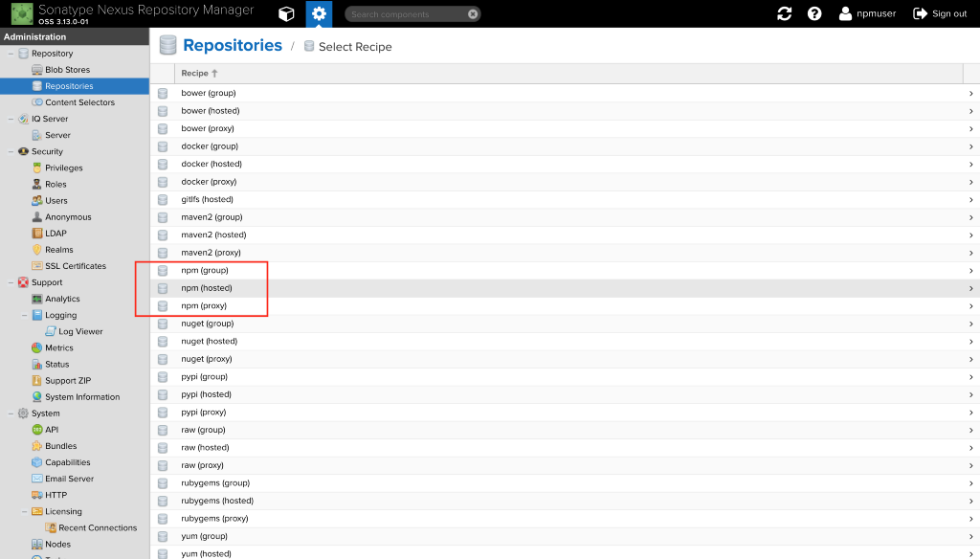This screenshot has width=980, height=559.
Task: Open the Capabilities menu item
Action: click(67, 462)
